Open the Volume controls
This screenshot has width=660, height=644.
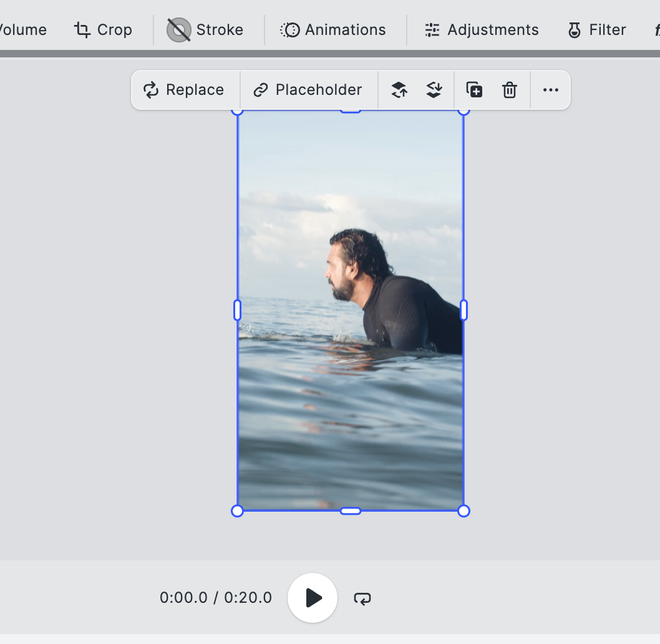click(22, 29)
